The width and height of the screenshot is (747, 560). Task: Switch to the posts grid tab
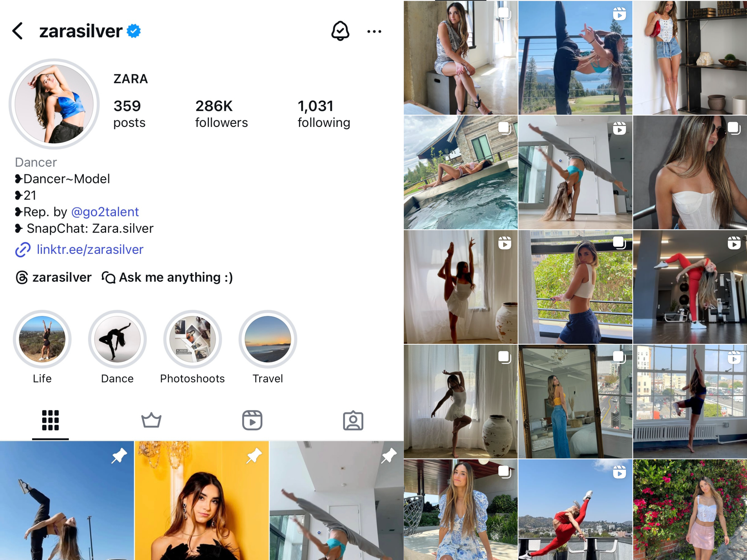click(50, 420)
